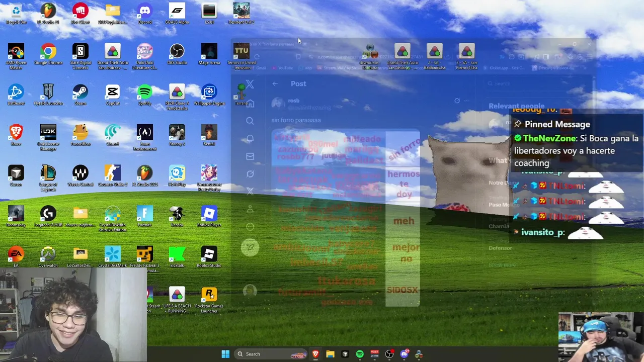Open the iLok License Manager shortcut

(x=48, y=138)
